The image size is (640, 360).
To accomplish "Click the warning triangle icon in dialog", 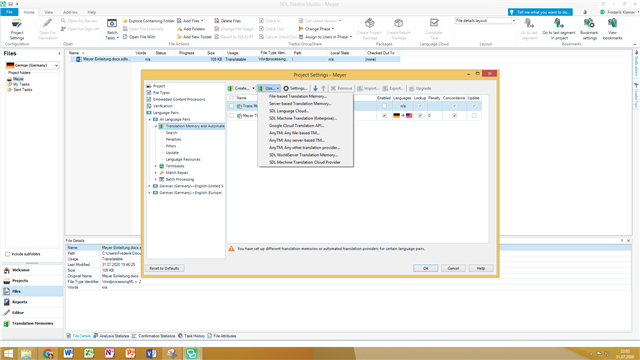I will click(x=231, y=249).
